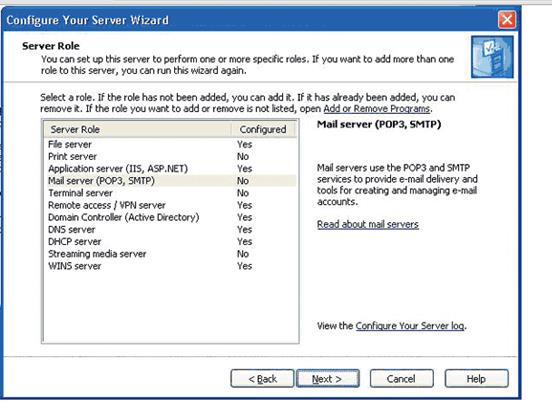Sort by the Server Role column header
Screen dimensions: 552x418
coord(138,129)
